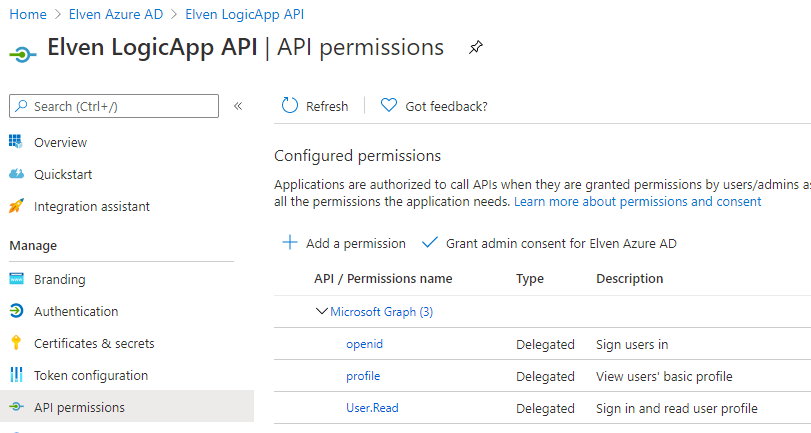Click the Certificates & secrets key icon
Viewport: 811px width, 433px height.
click(x=16, y=343)
